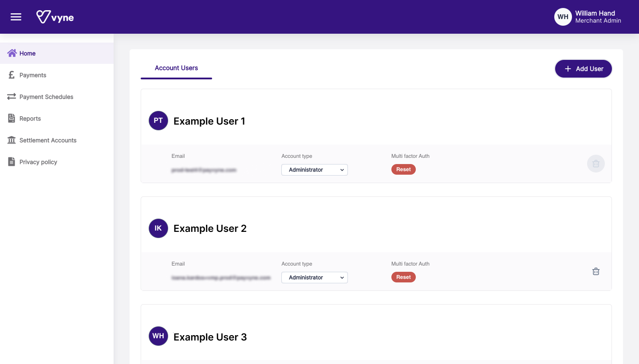Screen dimensions: 639x364
Task: Click Multi factor Auth label for Example User 1
Action: pos(410,156)
